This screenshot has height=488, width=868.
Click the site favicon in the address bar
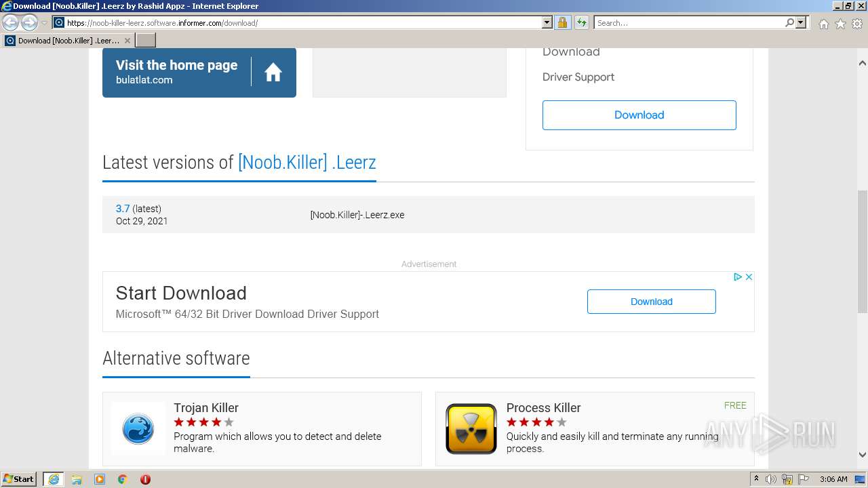[59, 22]
